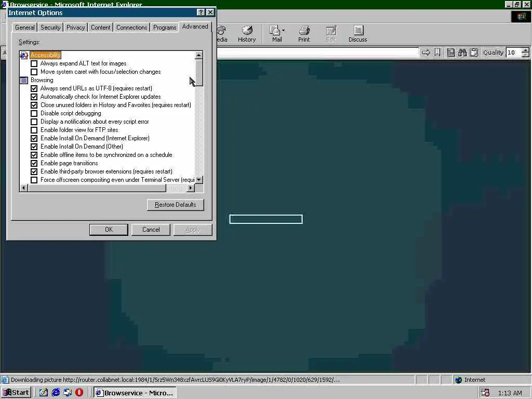Image resolution: width=532 pixels, height=399 pixels.
Task: Click the Quality spinner down arrow
Action: 525,55
